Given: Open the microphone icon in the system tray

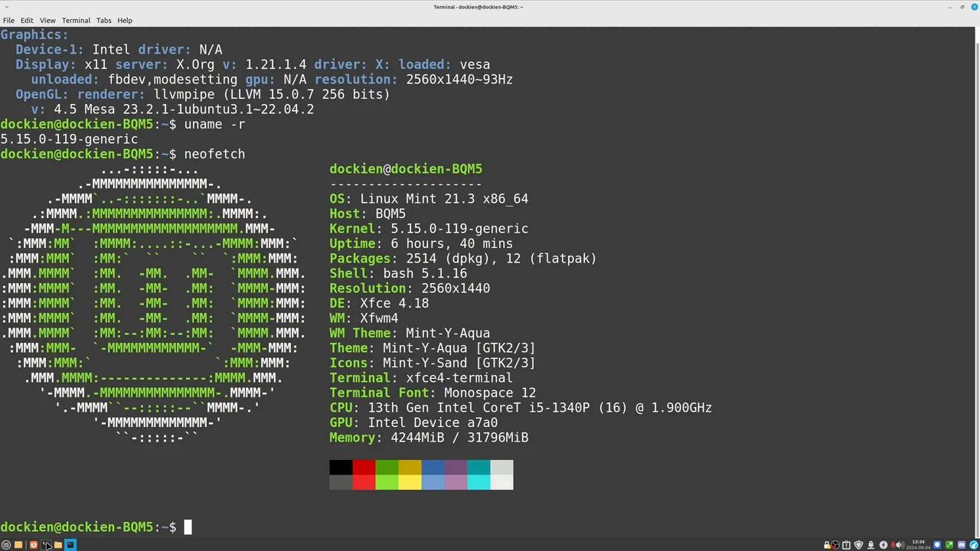Looking at the screenshot, I should pyautogui.click(x=870, y=545).
